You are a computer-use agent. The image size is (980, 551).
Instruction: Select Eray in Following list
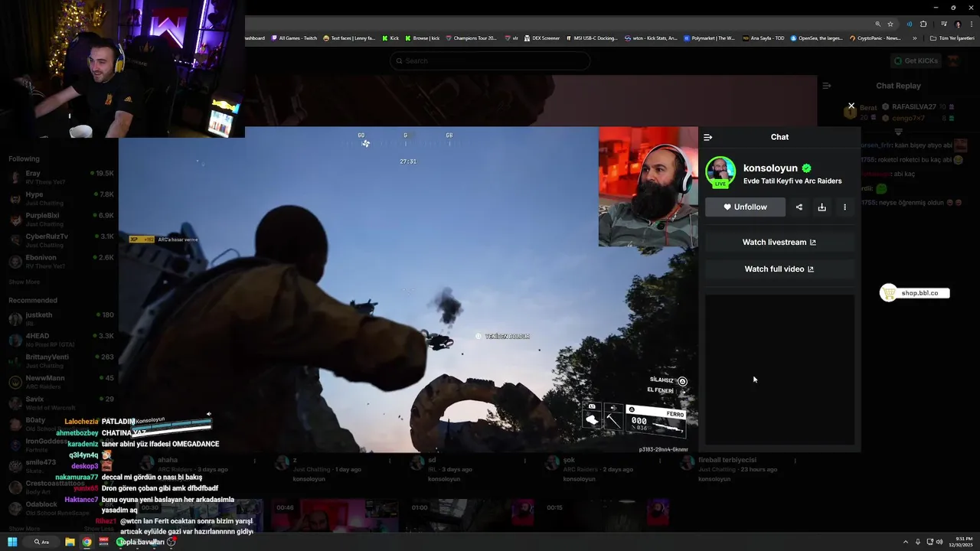[x=60, y=178]
